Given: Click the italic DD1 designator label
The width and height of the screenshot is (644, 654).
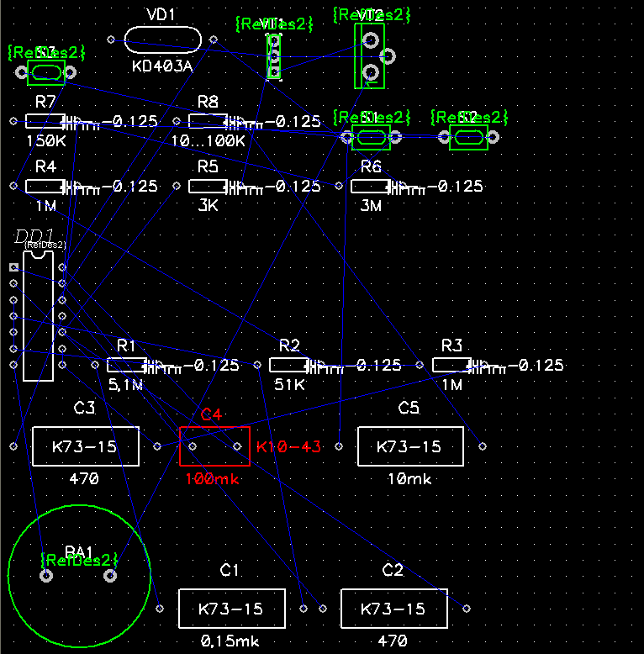Looking at the screenshot, I should [34, 236].
